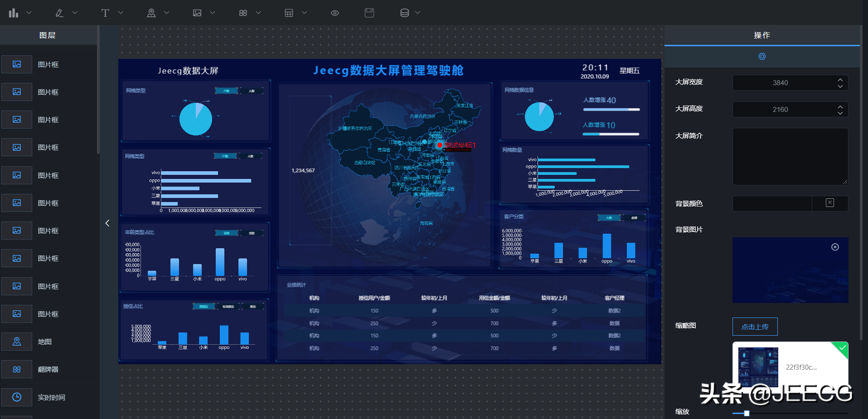The image size is (868, 419).
Task: Open the database data-source icon in toolbar
Action: (x=405, y=13)
